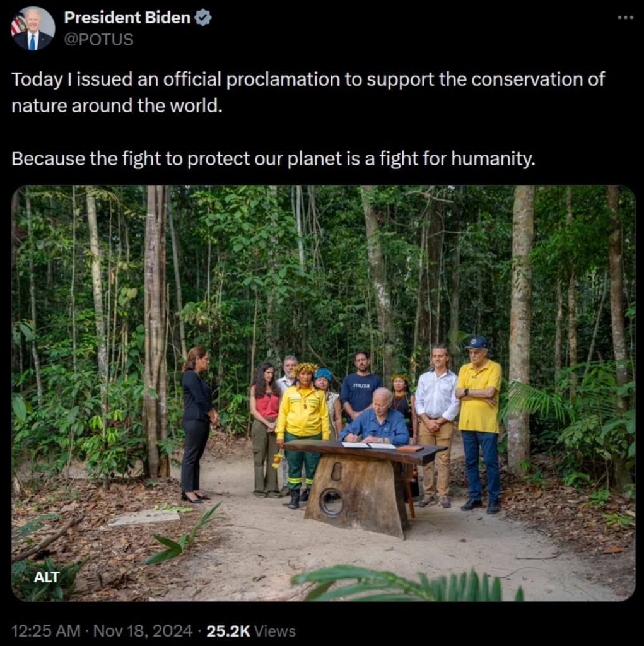Click the blue verified checkmark badge
Screen dimensions: 644x646
(202, 18)
